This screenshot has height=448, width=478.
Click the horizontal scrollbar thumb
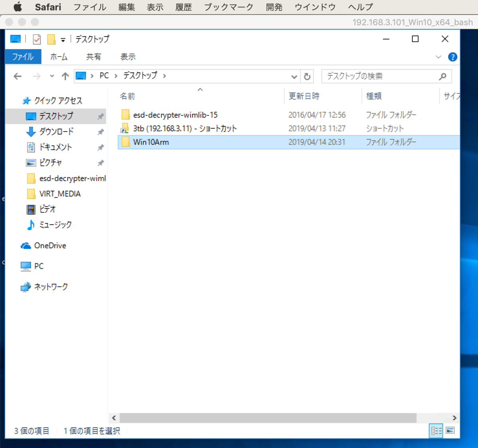point(268,418)
